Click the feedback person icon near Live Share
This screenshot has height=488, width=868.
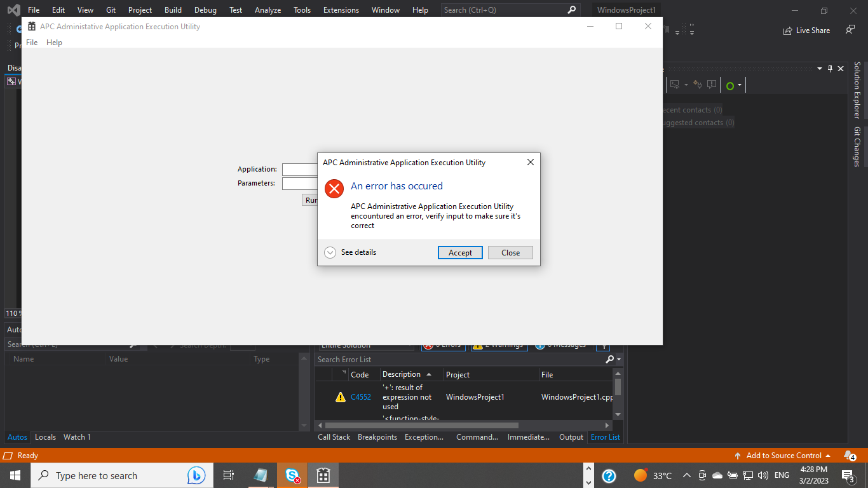pyautogui.click(x=850, y=30)
